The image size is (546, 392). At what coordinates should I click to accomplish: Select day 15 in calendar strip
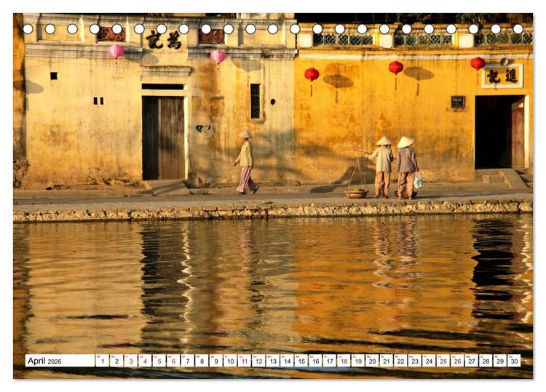301,361
